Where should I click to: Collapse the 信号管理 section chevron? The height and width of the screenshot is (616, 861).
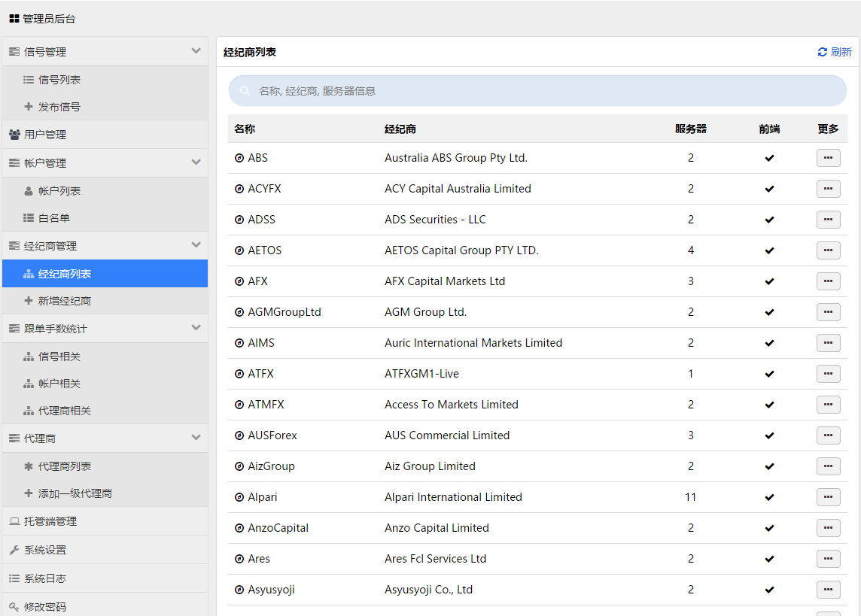[x=196, y=51]
